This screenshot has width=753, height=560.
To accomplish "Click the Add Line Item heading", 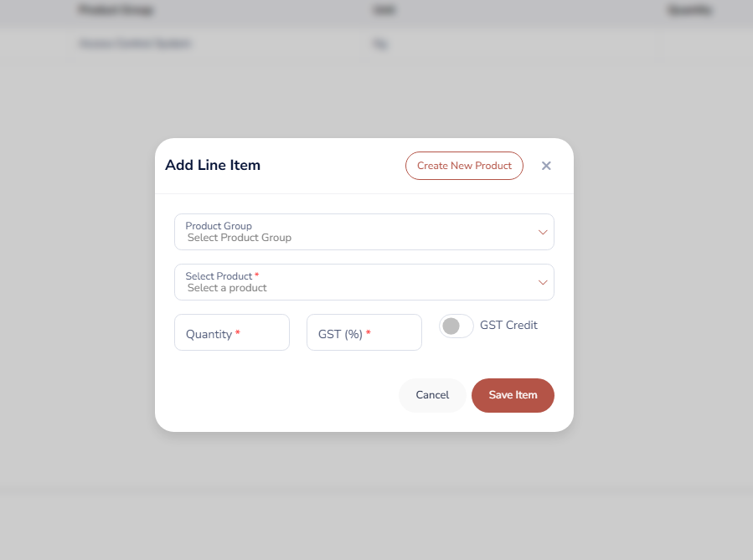I will 213,166.
